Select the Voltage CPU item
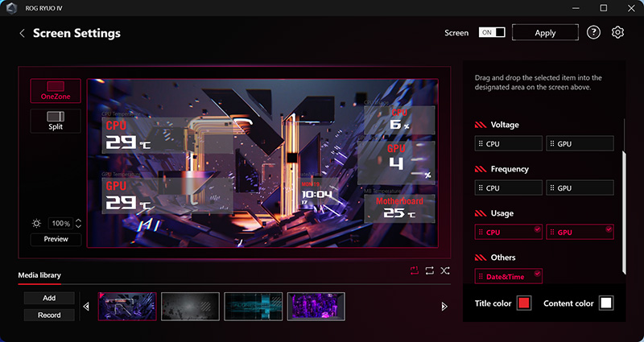Viewport: 644px width, 342px height. pos(509,144)
